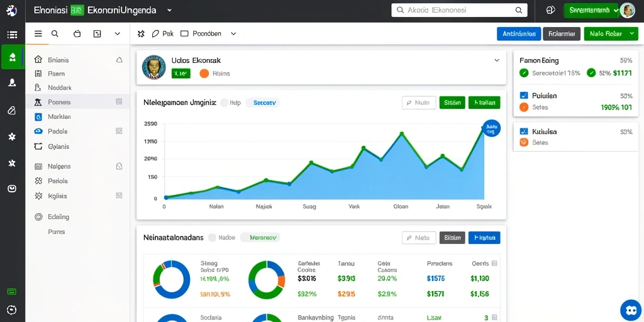
Task: Click the hamburger menu icon in toolbar
Action: [38, 34]
